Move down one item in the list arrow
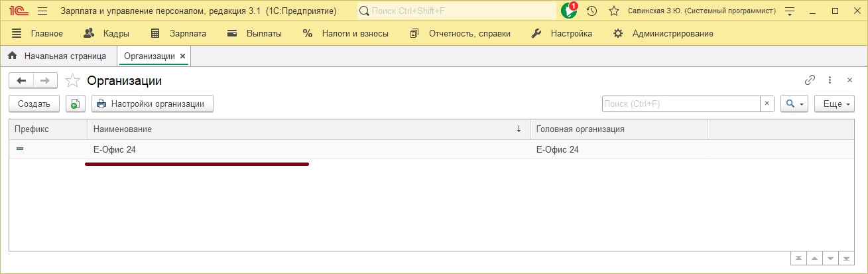 point(831,258)
